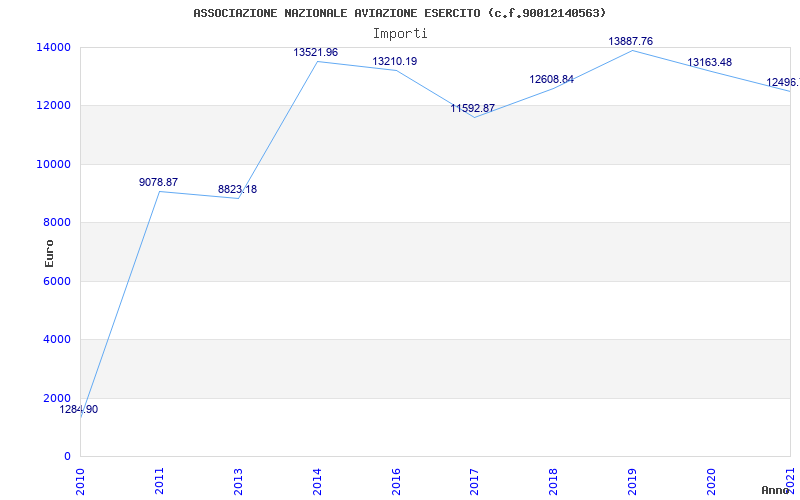Click the y-axis value 2000
This screenshot has height=500, width=800.
57,398
